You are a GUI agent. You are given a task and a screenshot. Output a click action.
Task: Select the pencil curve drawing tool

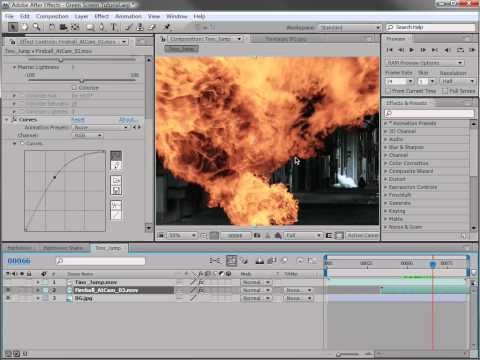pos(116,165)
